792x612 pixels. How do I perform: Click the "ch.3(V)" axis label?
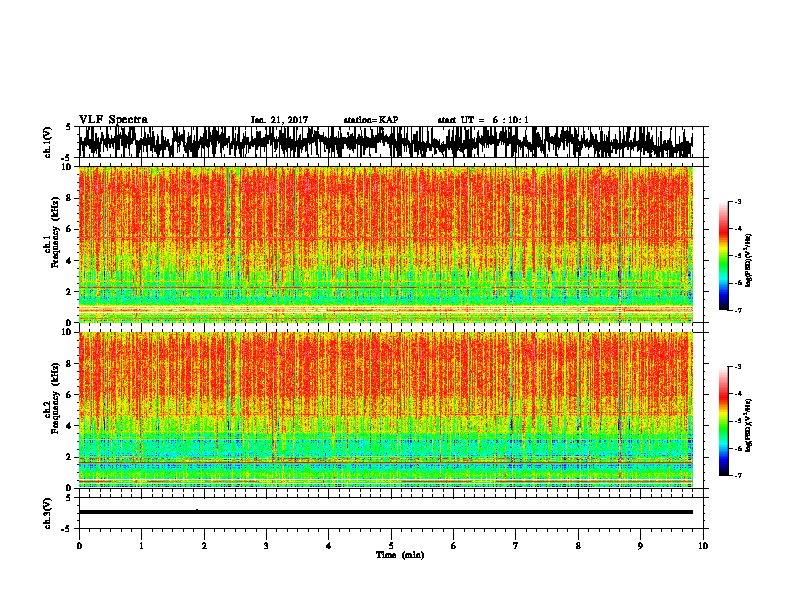coord(47,513)
